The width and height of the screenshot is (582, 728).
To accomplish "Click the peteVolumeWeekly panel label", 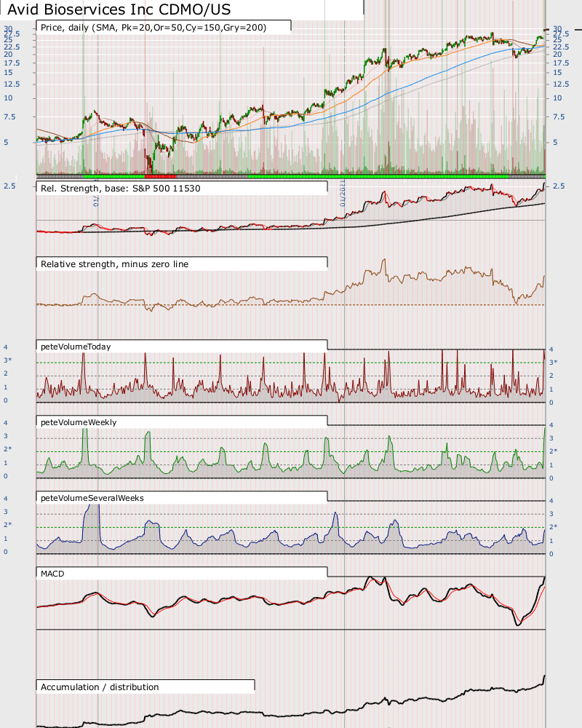I will click(79, 422).
